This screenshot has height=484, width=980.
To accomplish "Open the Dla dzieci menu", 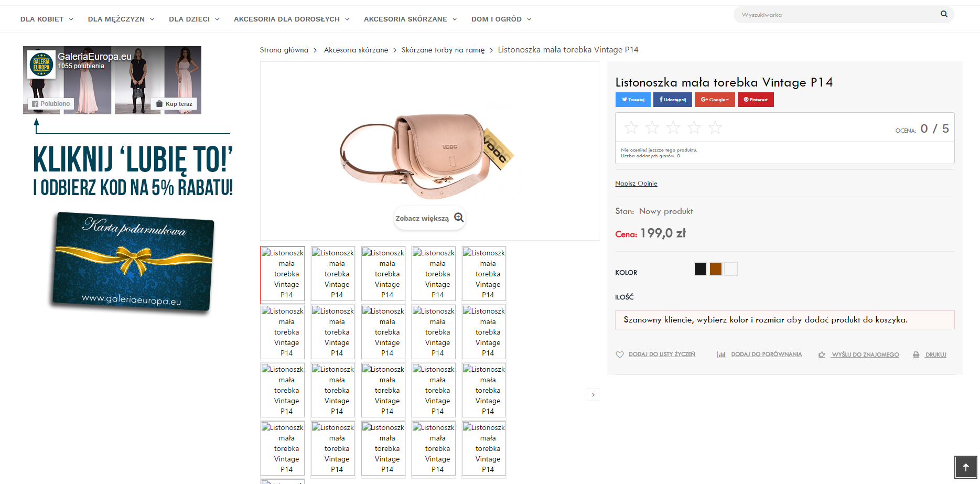I will 194,19.
